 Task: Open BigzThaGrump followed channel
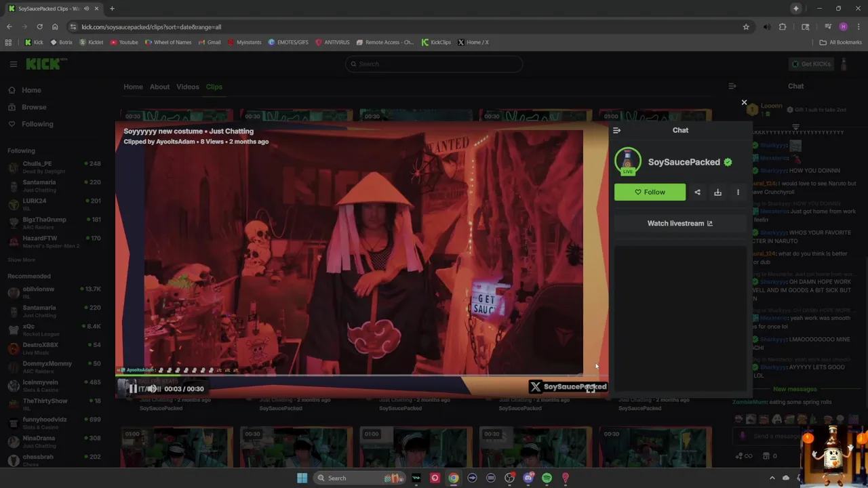point(54,222)
